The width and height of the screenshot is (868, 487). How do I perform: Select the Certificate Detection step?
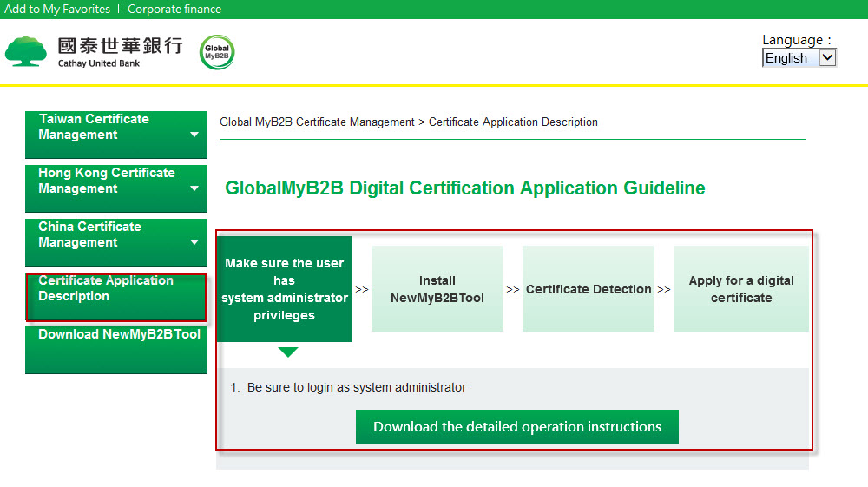(589, 289)
